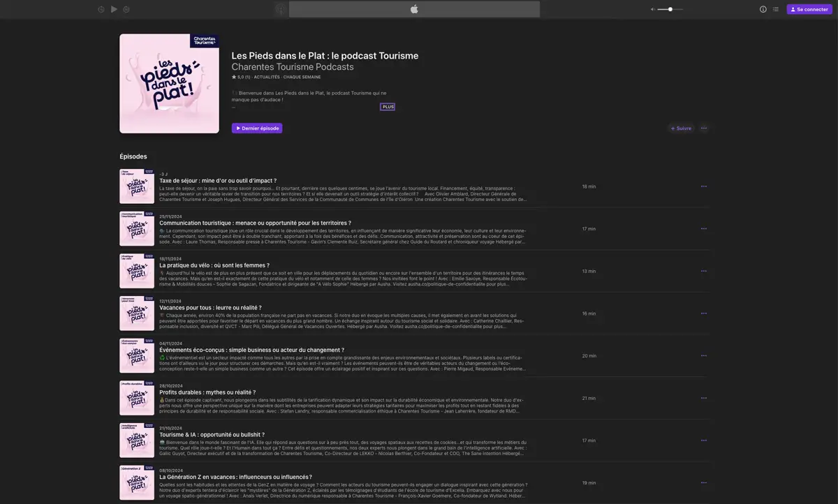This screenshot has height=504, width=838.
Task: Click the skip back button in the player
Action: pyautogui.click(x=101, y=9)
